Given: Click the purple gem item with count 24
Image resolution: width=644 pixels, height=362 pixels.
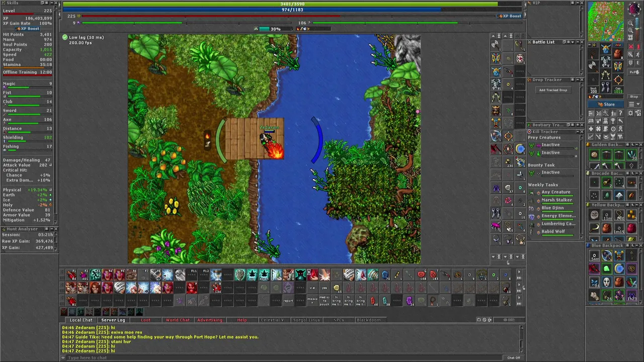Looking at the screenshot, I should (409, 301).
